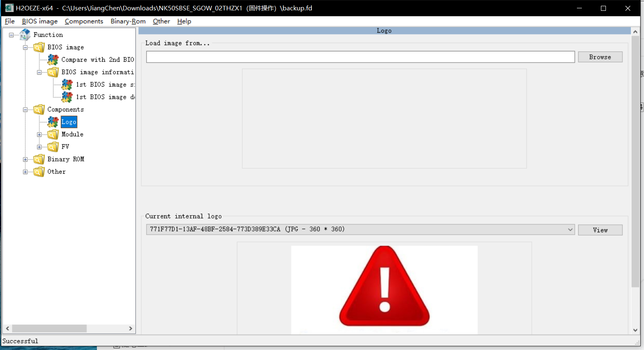Click the FV folder icon

click(53, 147)
